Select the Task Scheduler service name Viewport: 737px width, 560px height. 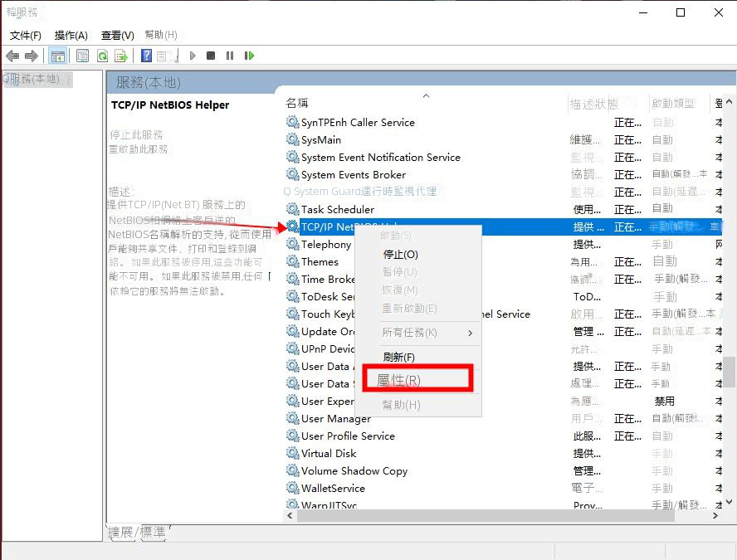338,209
